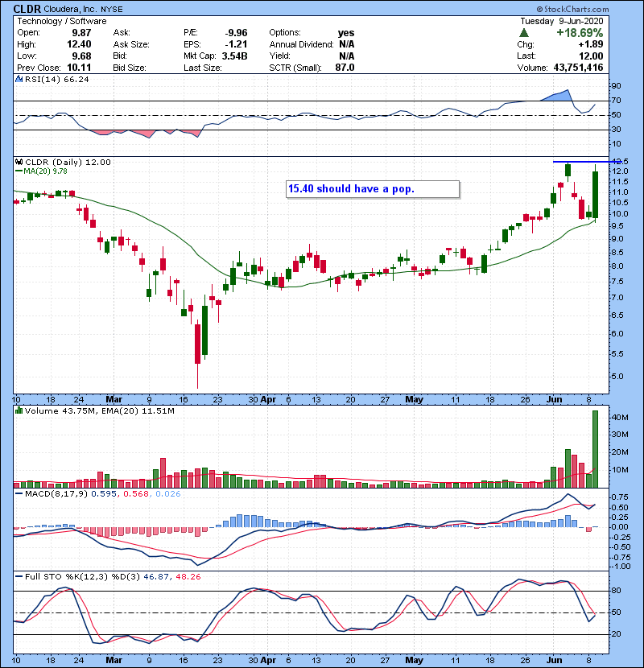The image size is (644, 668).
Task: Click the CLDR candlestick legend icon
Action: 19,162
